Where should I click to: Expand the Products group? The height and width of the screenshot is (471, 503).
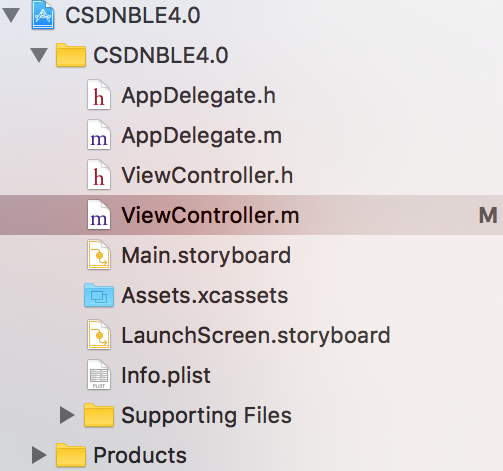click(39, 455)
